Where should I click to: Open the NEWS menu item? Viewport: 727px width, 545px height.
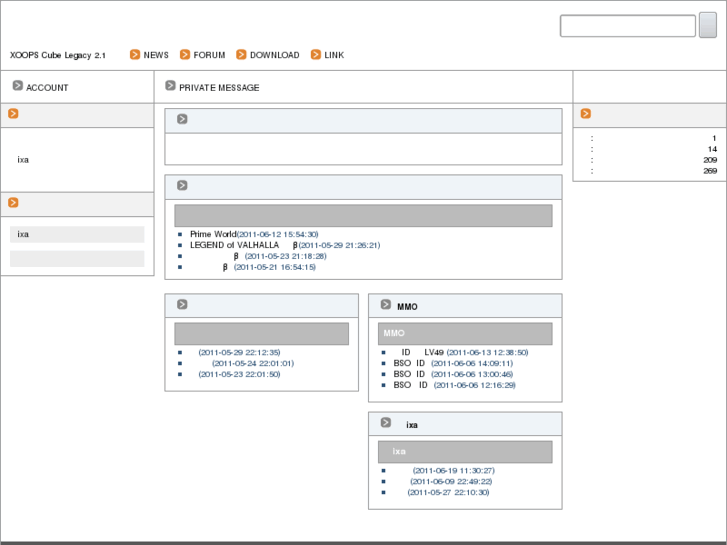(x=156, y=55)
